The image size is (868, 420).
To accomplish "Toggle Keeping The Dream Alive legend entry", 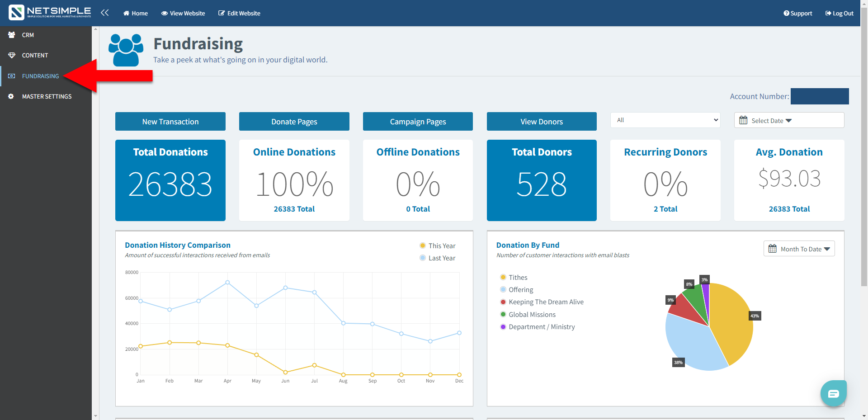I will tap(542, 302).
